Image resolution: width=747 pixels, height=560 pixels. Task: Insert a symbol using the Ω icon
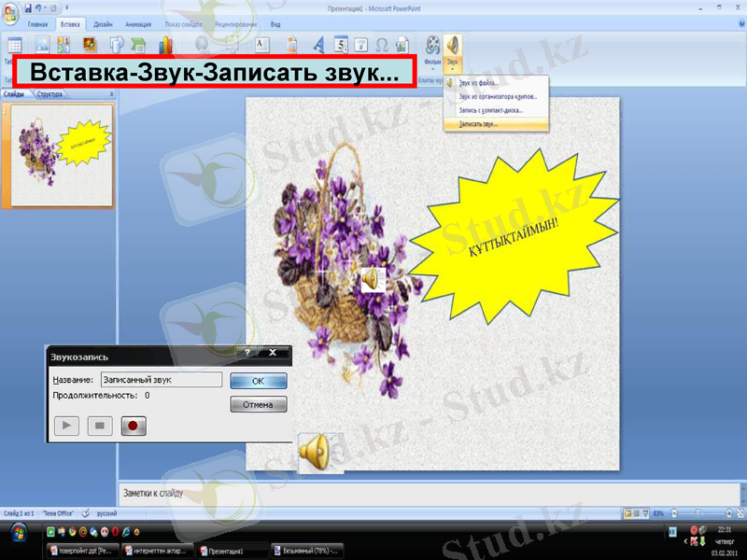[382, 43]
